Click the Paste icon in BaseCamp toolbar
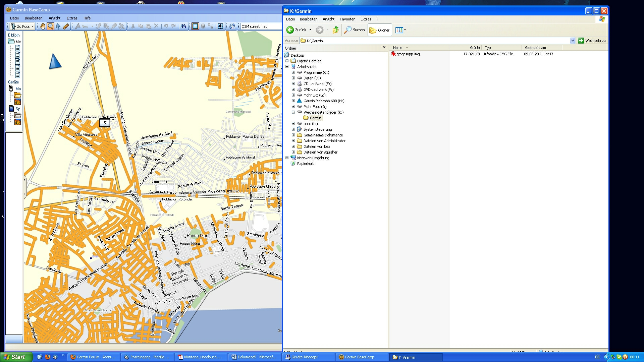The height and width of the screenshot is (362, 644). 148,26
